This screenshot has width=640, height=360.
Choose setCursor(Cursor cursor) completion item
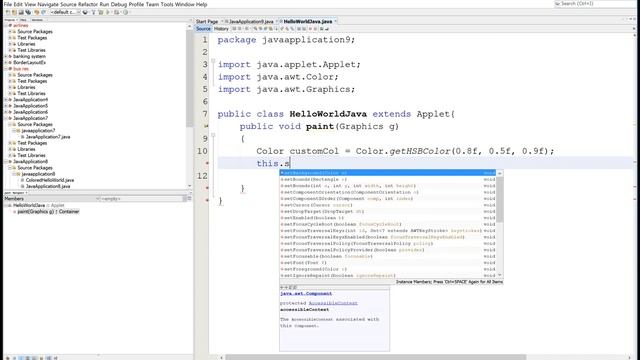[388, 205]
